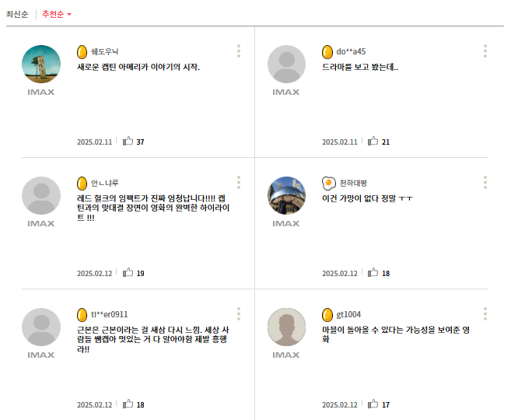Viewport: 511px width, 420px height.
Task: Like the review by tl**er0911
Action: tap(128, 404)
